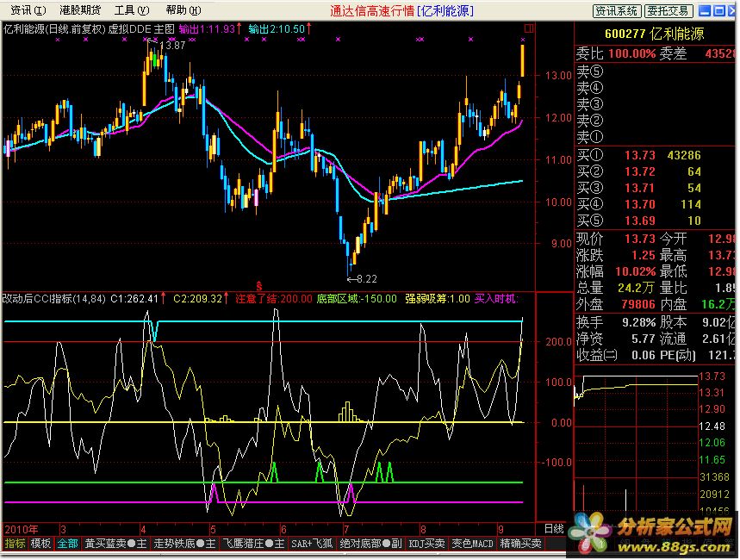
Task: Click the 底部区域:-150.00 label
Action: [x=357, y=299]
